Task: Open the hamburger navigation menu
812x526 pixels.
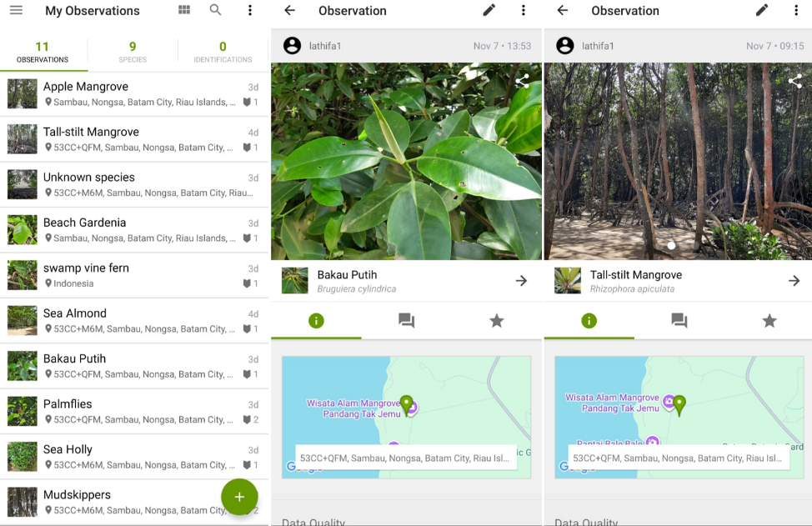Action: [16, 11]
